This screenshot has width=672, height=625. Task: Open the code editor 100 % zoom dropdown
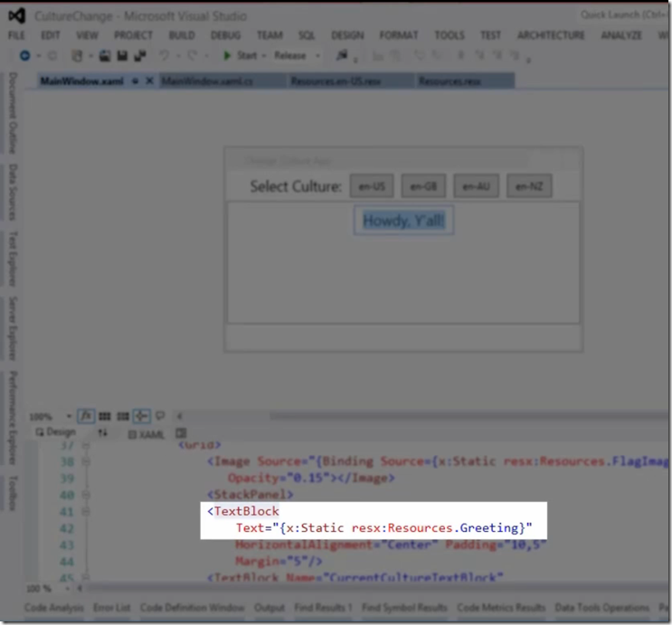67,589
